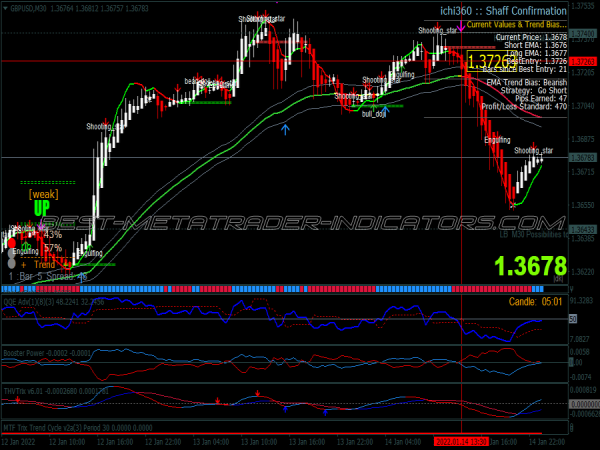Viewport: 600px width, 450px height.
Task: Click the '+ Trend' orange label
Action: point(38,264)
